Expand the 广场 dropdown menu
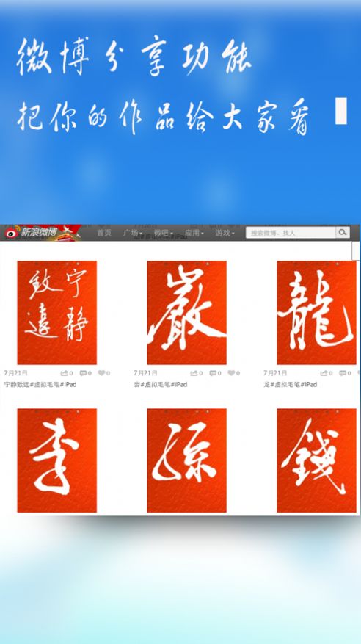The width and height of the screenshot is (361, 644). (133, 233)
